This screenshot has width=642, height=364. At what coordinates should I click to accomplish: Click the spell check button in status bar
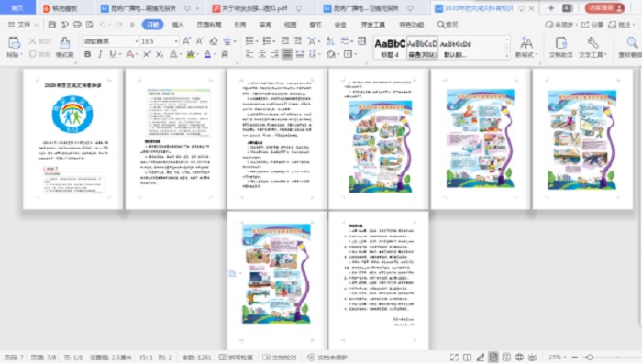click(x=236, y=358)
